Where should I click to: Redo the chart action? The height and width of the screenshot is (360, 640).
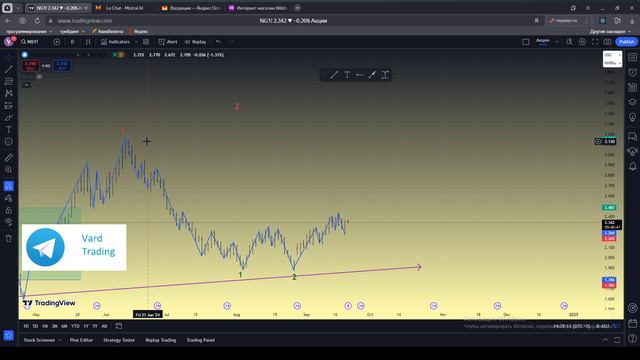coord(231,42)
